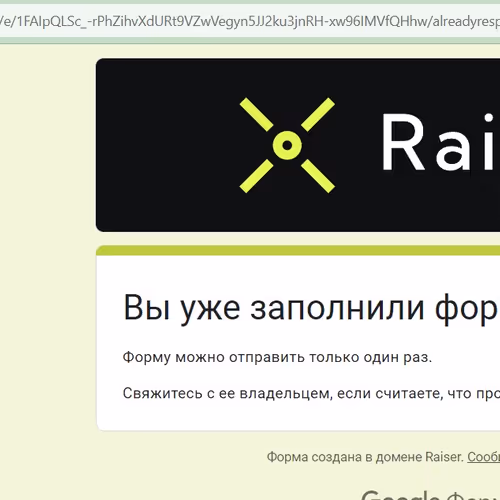
Task: Click the yellow Raiser cross icon
Action: [x=287, y=145]
